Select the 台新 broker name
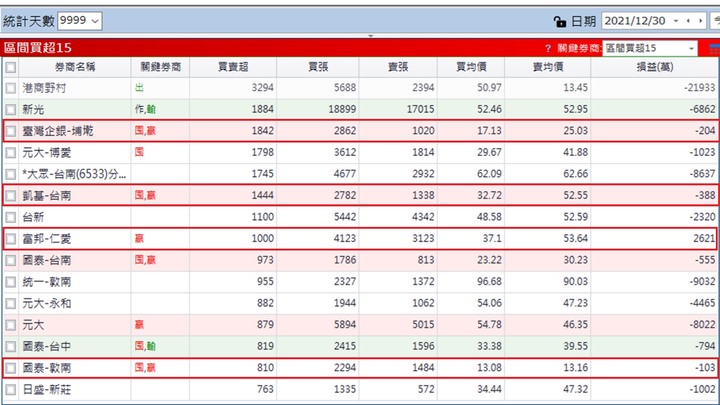720x405 pixels. point(33,217)
